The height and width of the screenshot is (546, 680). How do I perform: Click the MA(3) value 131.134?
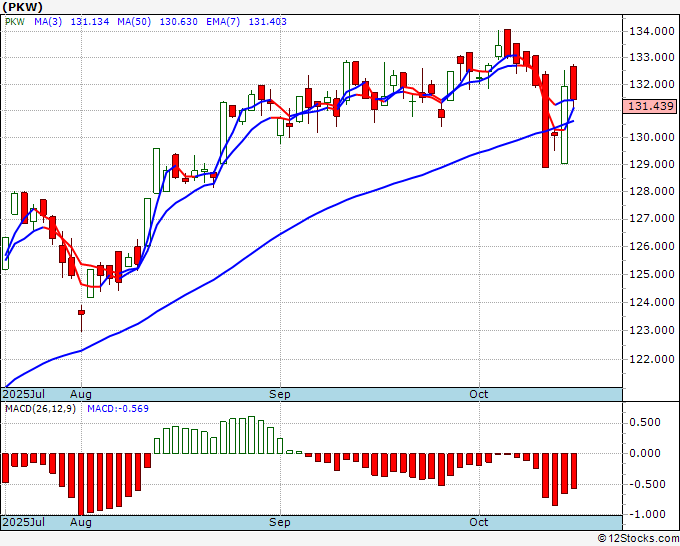pyautogui.click(x=90, y=22)
